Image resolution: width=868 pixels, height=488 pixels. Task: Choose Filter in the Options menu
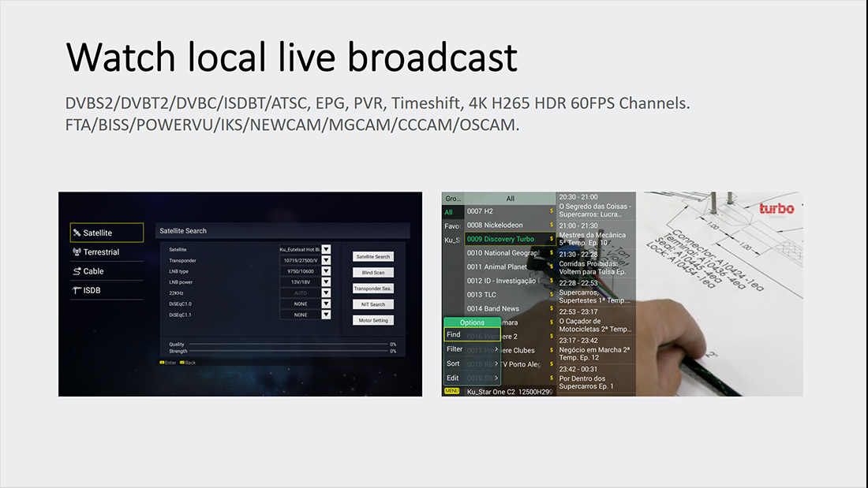(472, 349)
